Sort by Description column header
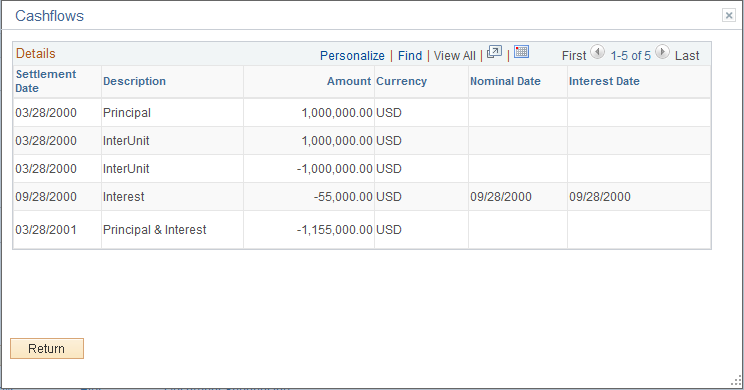The image size is (744, 390). (134, 81)
